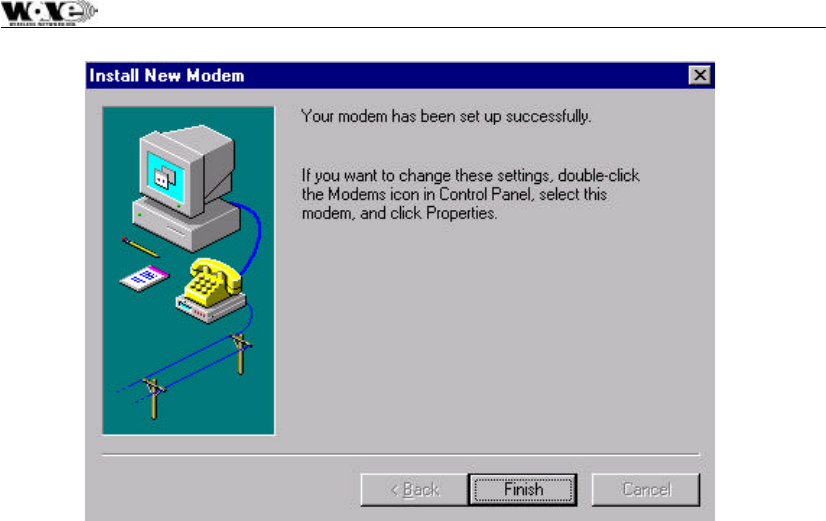This screenshot has width=826, height=521.
Task: Click the modem box beneath the telephone
Action: [x=211, y=307]
